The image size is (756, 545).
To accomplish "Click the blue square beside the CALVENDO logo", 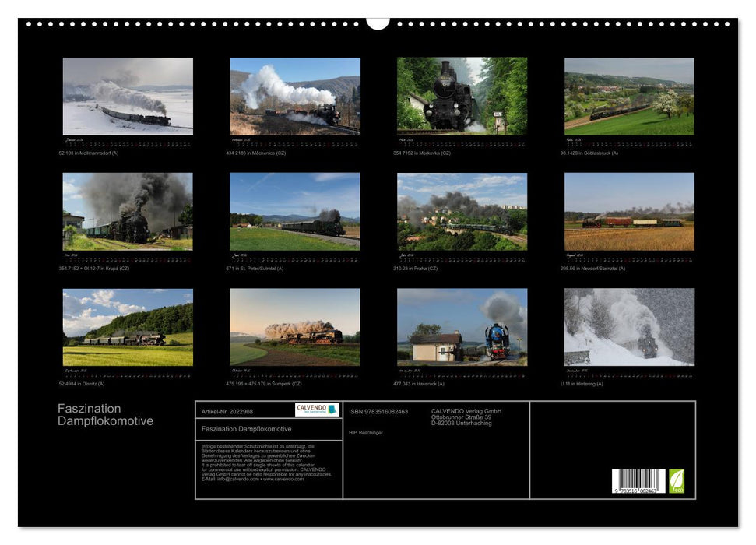I will pos(332,408).
